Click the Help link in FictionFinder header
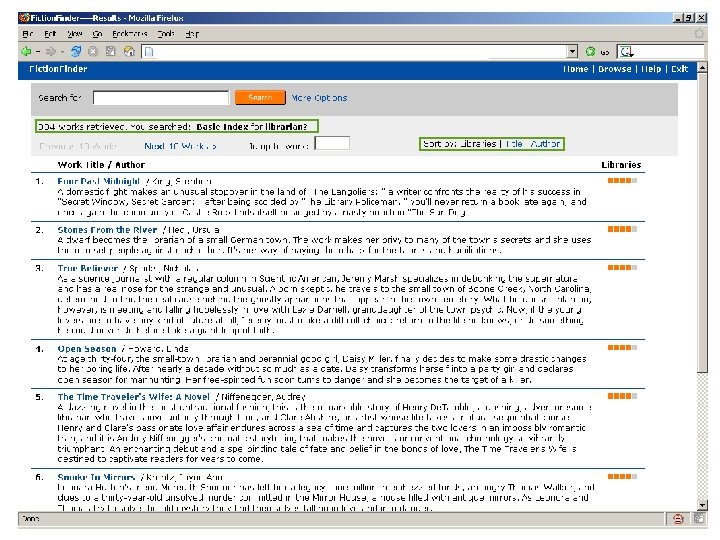 pyautogui.click(x=651, y=69)
